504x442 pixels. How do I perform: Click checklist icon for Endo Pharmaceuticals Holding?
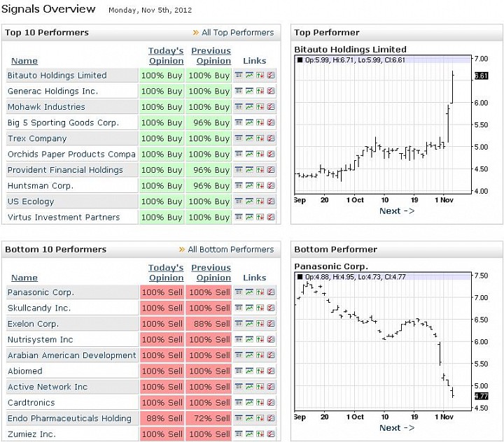[x=271, y=418]
